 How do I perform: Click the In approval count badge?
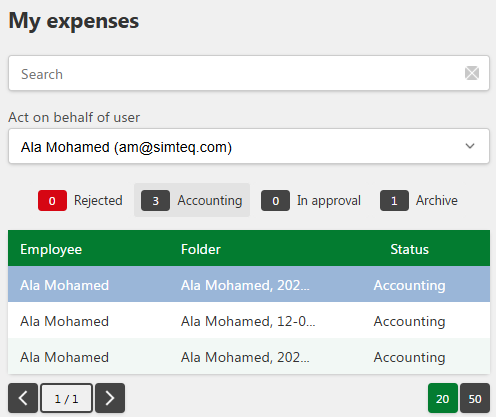[275, 201]
